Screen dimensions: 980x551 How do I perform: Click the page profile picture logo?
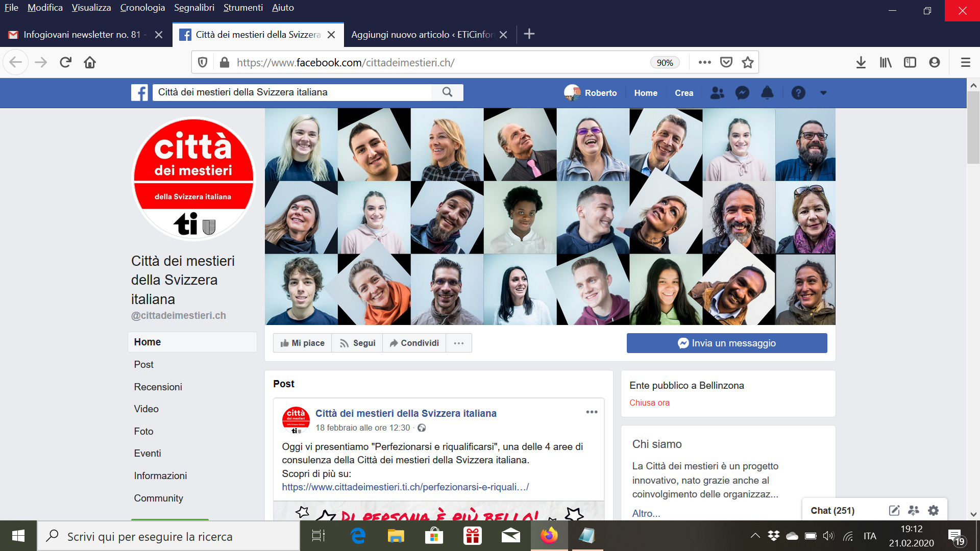point(193,179)
